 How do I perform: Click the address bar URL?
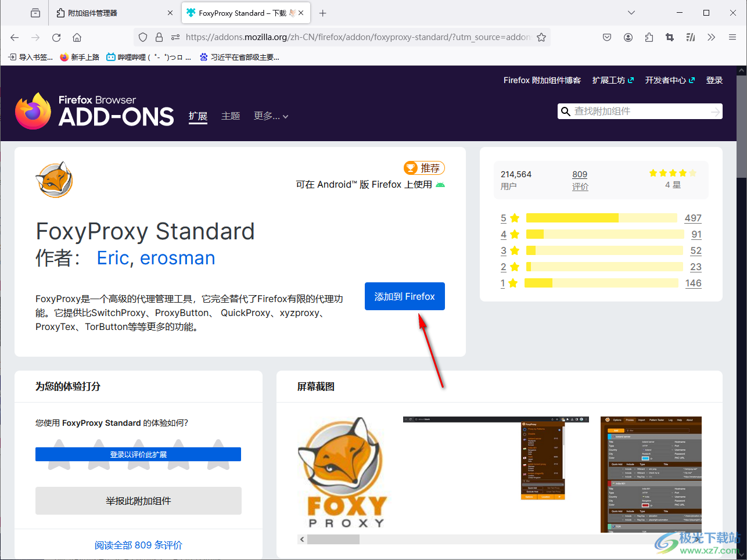357,37
